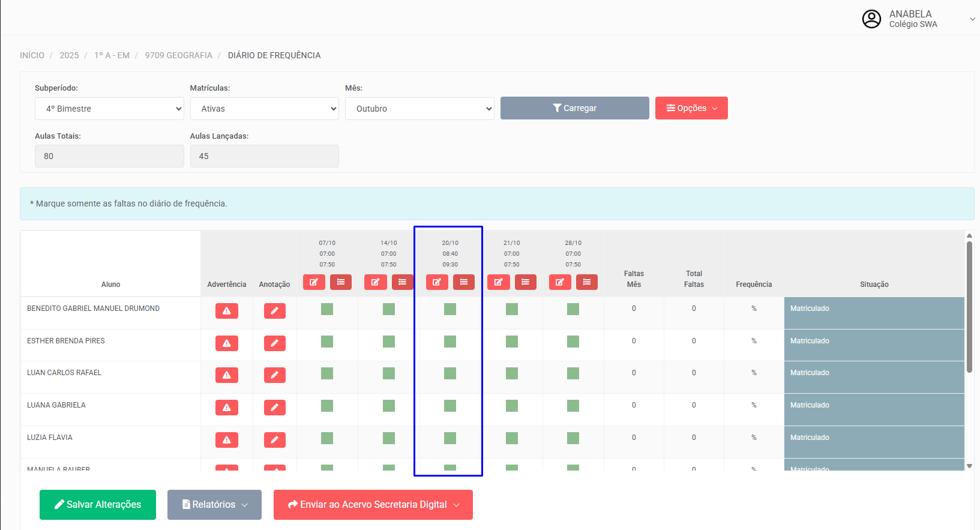The image size is (980, 530).
Task: Click the Aulas Totais field
Action: click(x=109, y=156)
